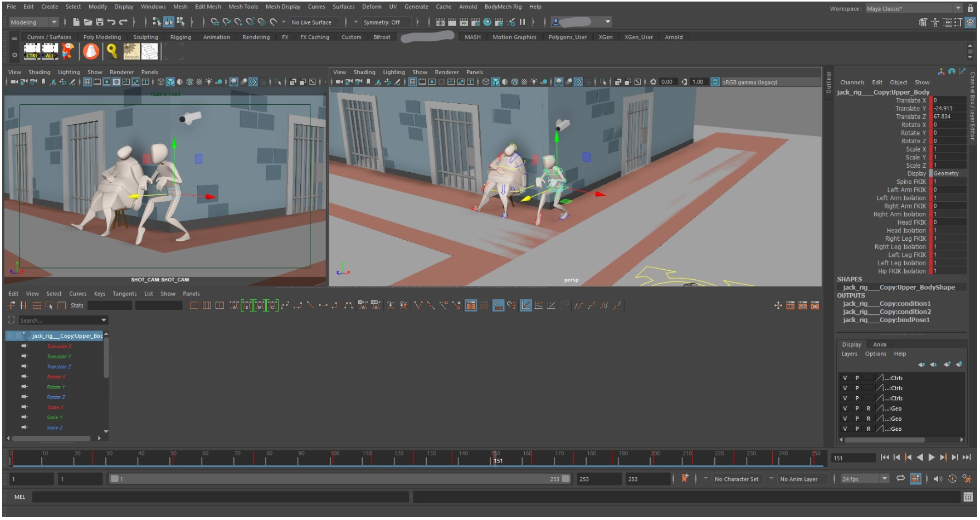Toggle loop playback icon
Screen dimensions: 980x520
[x=900, y=479]
